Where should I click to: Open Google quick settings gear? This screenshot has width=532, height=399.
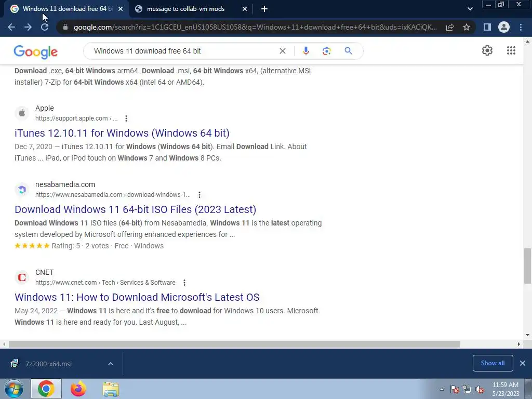487,50
